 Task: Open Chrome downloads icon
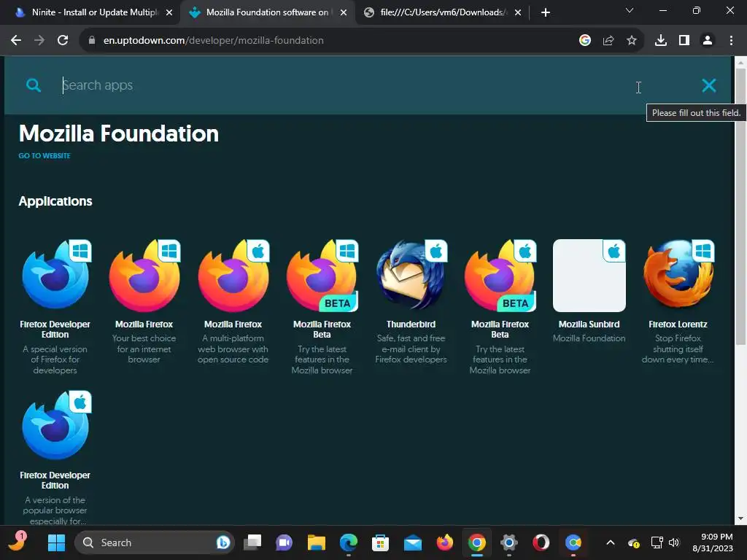tap(661, 41)
